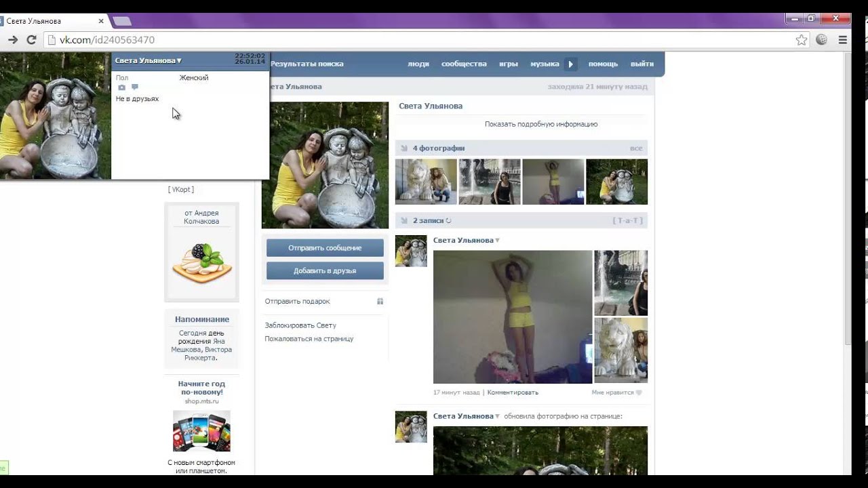The image size is (868, 488).
Task: Click Света Ульянова name on first post
Action: (463, 241)
